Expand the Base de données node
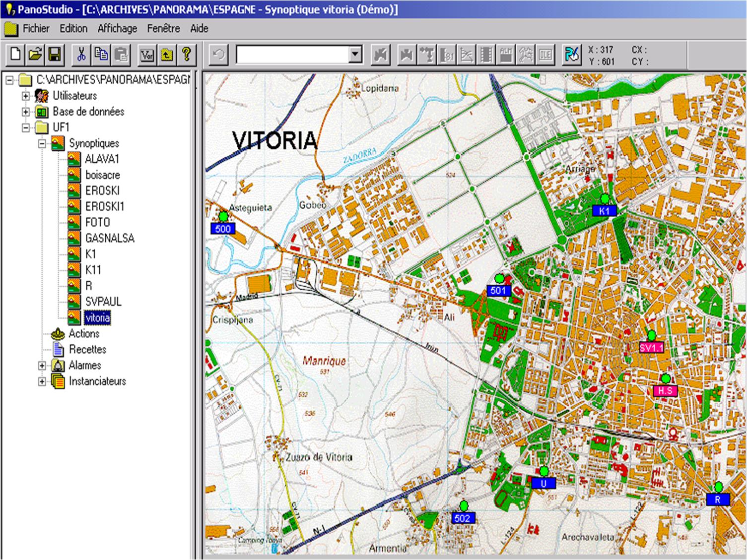Viewport: 747px width, 560px height. coord(26,112)
